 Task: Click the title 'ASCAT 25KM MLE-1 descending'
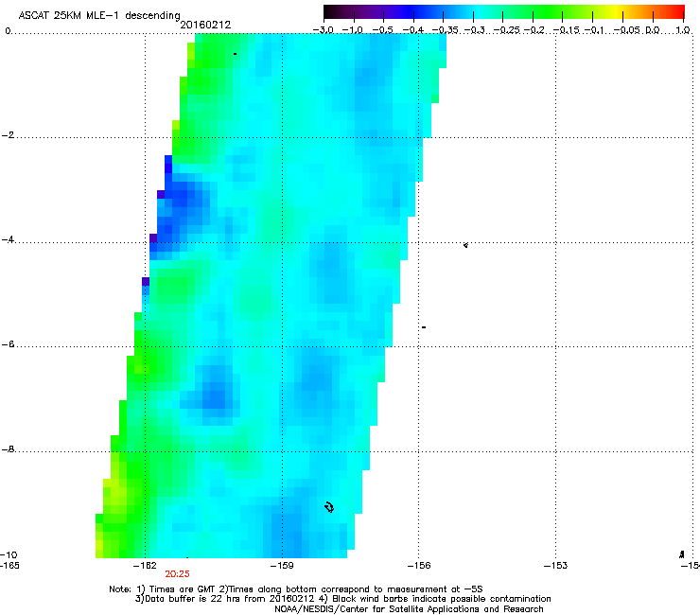coord(99,16)
